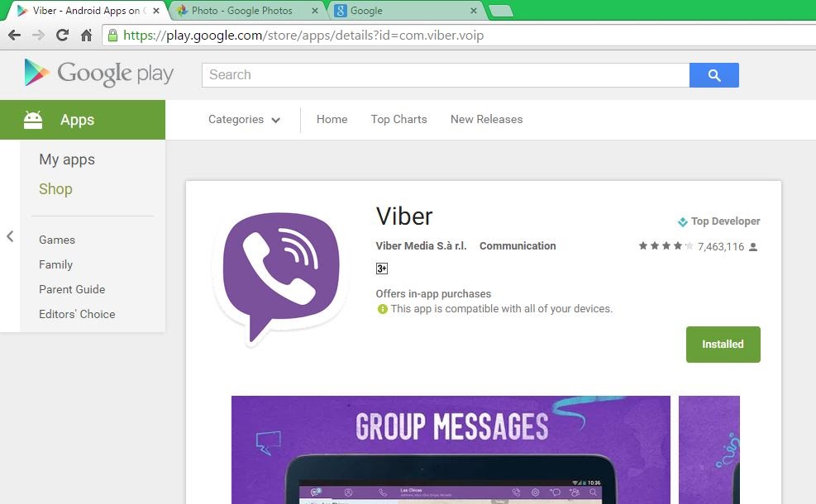
Task: Open the Family category
Action: (x=55, y=264)
